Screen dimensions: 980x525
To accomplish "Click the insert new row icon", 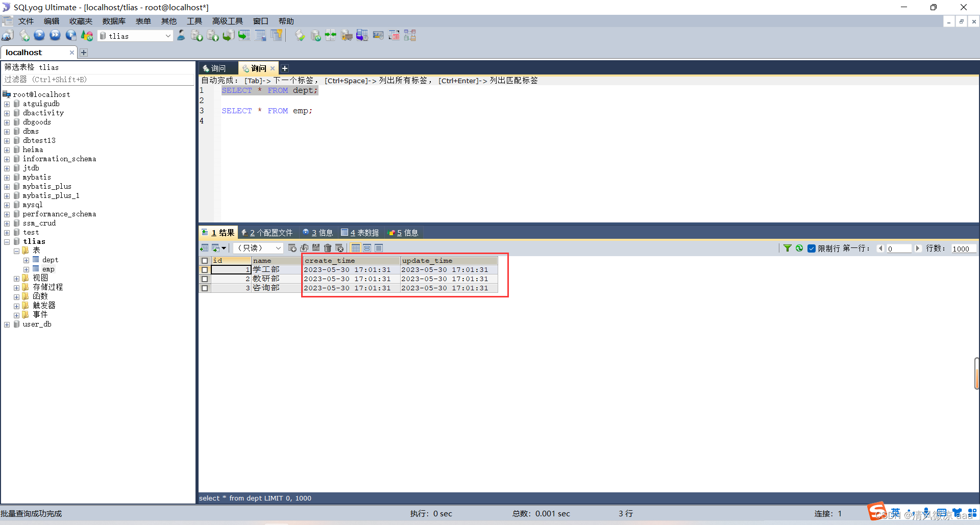I will (x=292, y=248).
